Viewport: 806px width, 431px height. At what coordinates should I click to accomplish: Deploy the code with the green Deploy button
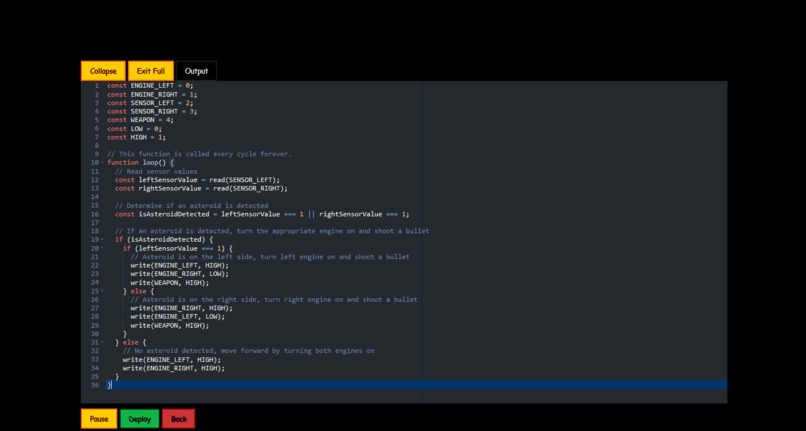coord(139,419)
